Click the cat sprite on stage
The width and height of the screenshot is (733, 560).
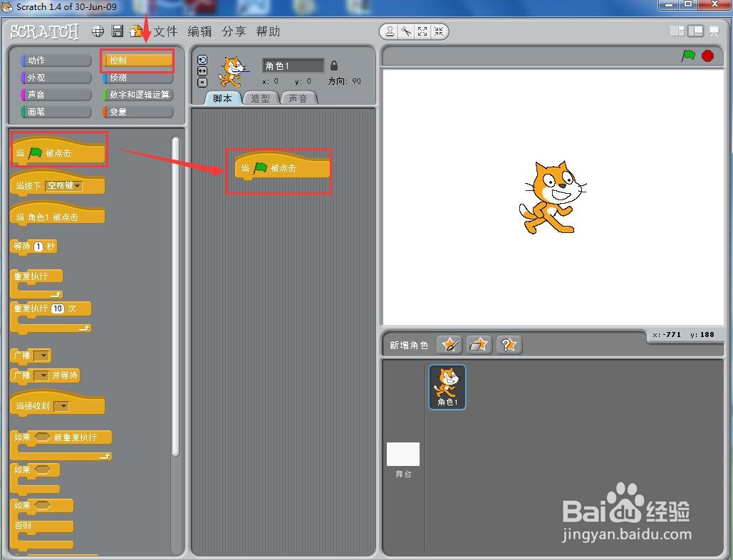[553, 197]
